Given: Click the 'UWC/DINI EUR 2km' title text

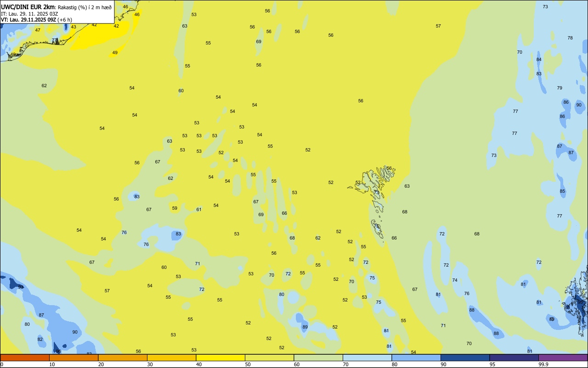Looking at the screenshot, I should point(28,7).
